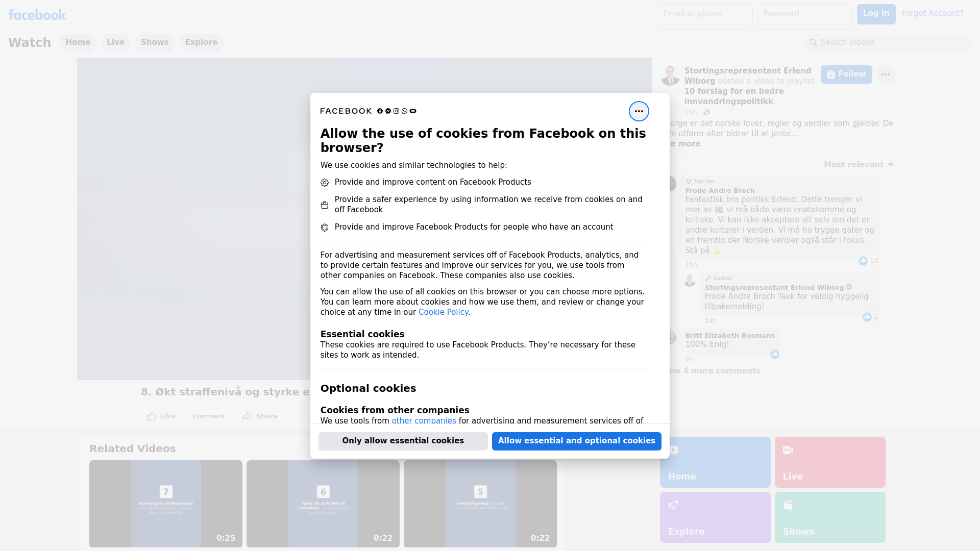Screen dimensions: 980x551
Task: Click the Home video icon on the blue tile
Action: 673,450
